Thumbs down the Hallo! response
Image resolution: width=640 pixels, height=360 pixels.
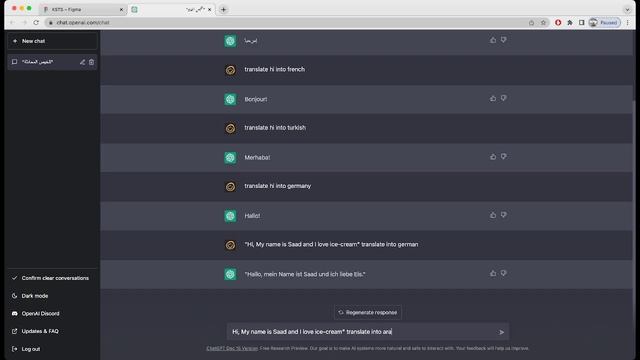click(x=504, y=215)
